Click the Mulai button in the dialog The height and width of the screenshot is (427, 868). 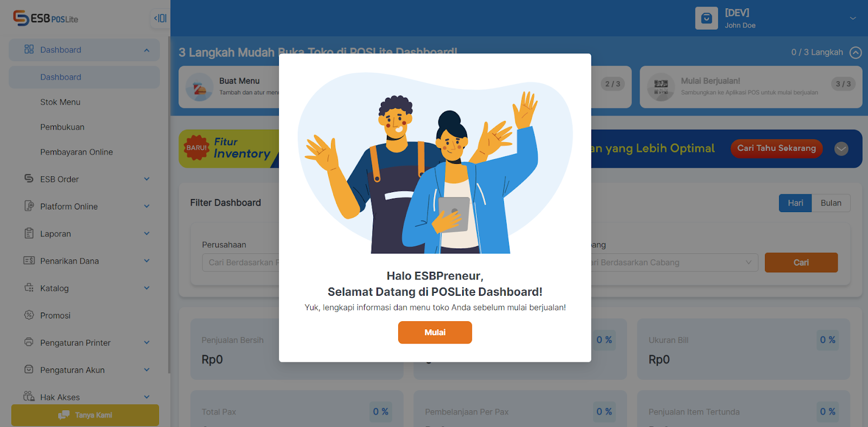[435, 333]
